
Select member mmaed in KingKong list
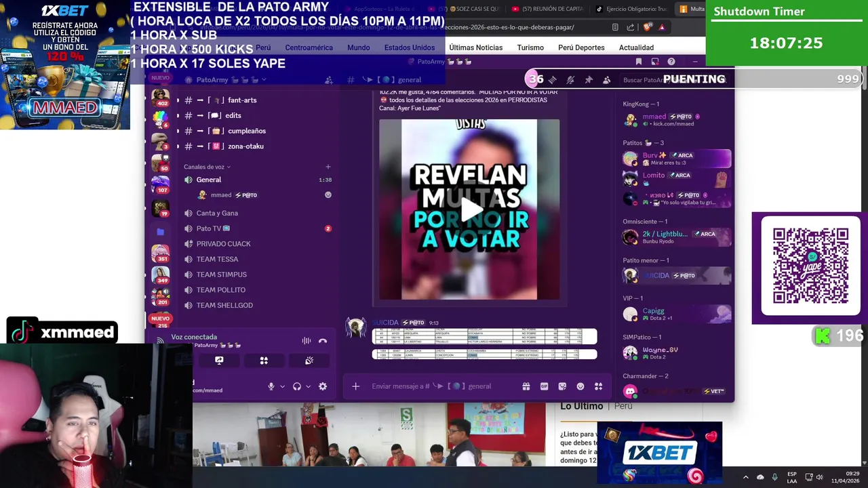point(676,120)
